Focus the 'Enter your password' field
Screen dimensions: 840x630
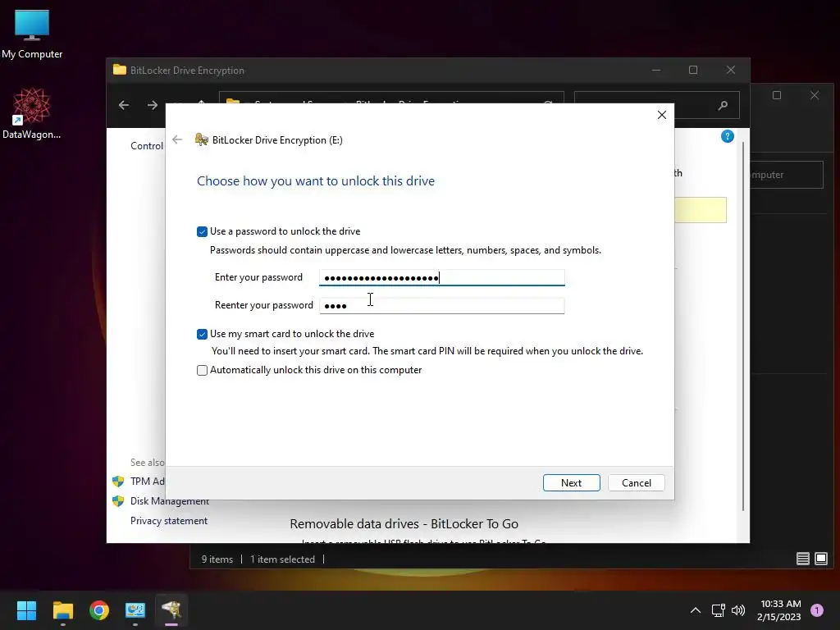point(442,277)
